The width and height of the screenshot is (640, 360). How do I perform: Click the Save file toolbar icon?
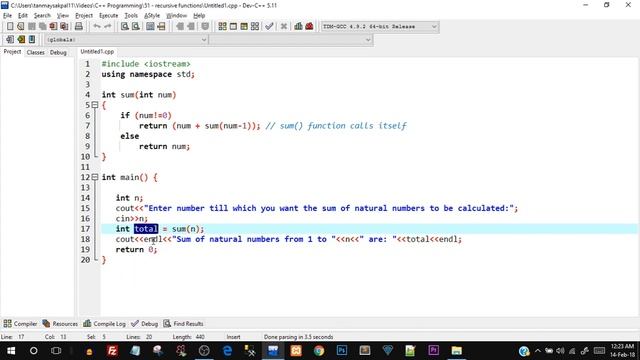[31, 27]
